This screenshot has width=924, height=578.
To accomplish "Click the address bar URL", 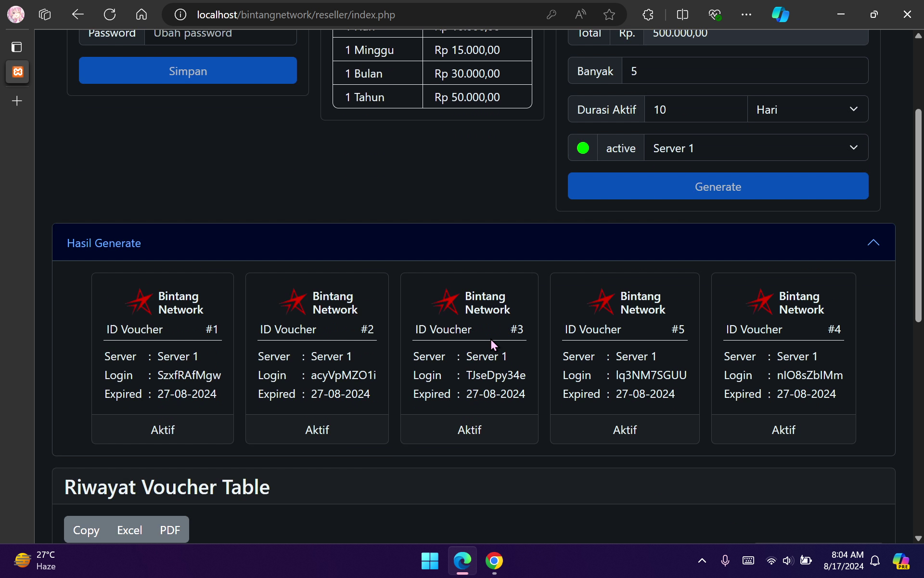I will point(296,15).
